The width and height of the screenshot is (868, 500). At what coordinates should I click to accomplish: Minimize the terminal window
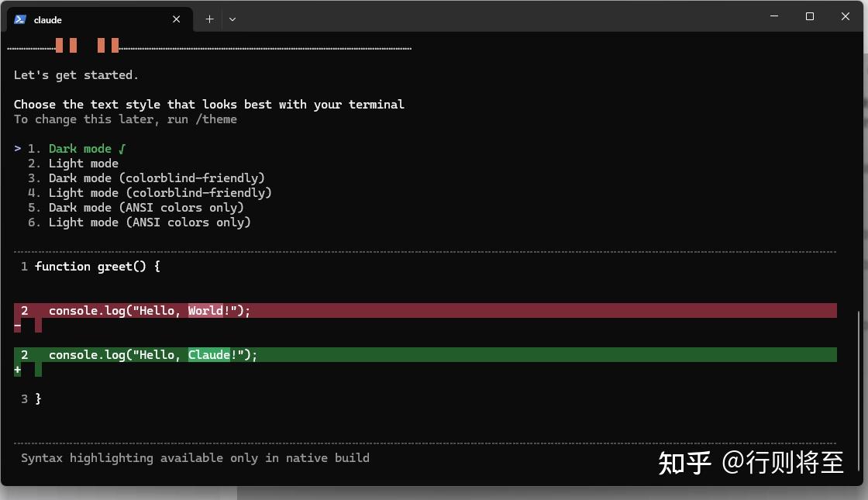click(x=774, y=16)
